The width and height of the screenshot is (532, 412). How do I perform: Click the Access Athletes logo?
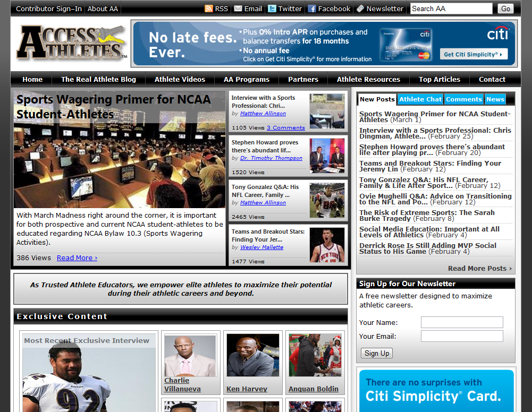[x=72, y=43]
